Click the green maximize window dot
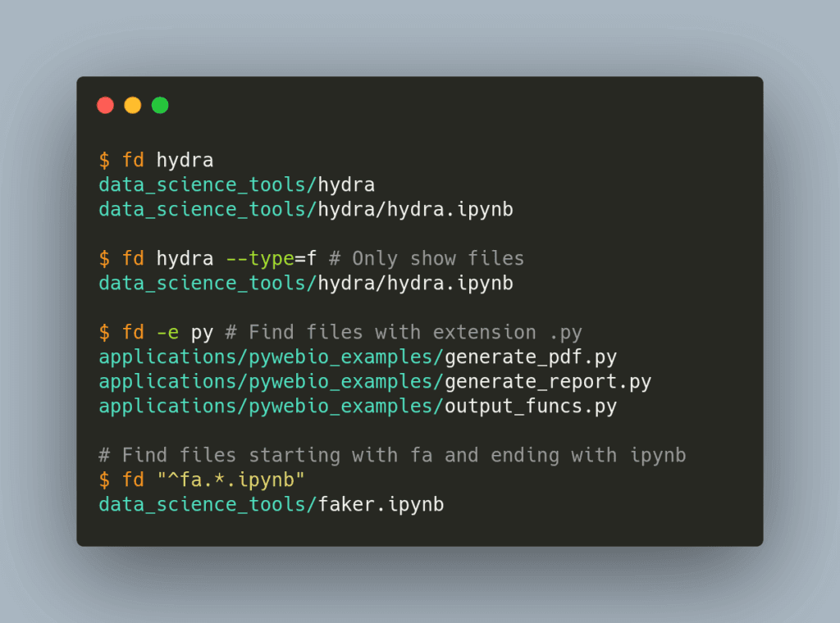Viewport: 840px width, 623px height. tap(160, 105)
